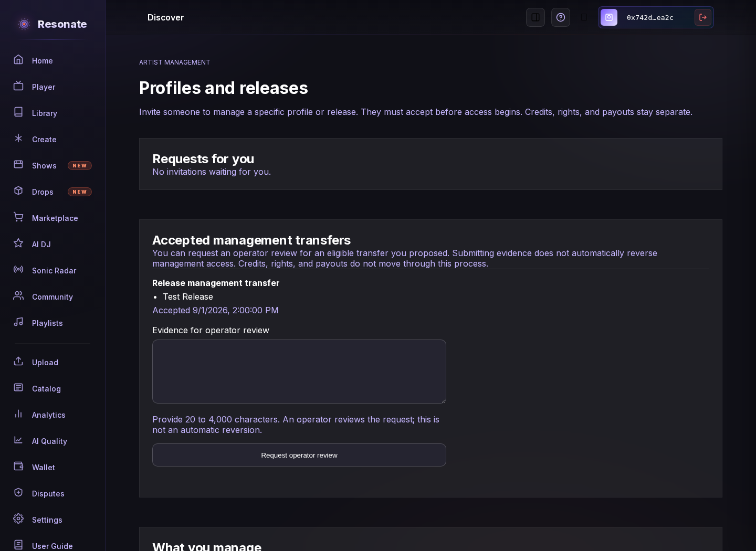Click the wallet address 0x742d…ea2c
Screen dimensions: 756x551
[x=650, y=17]
